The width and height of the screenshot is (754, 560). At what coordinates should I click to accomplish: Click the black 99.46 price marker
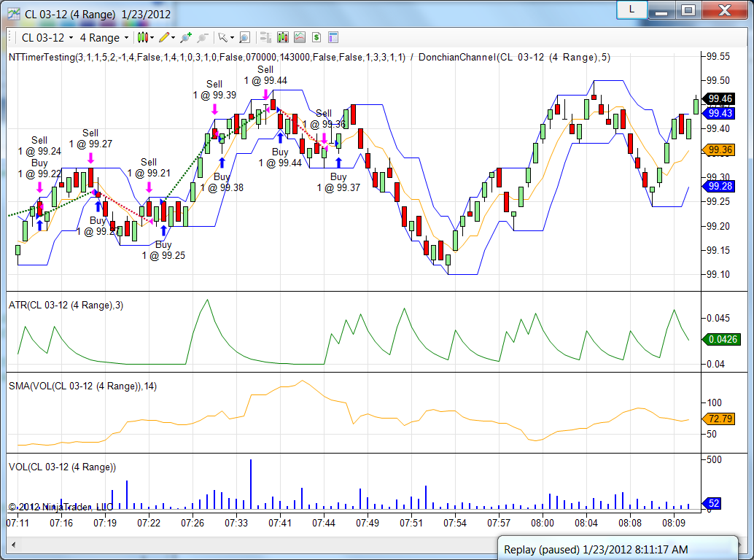point(719,99)
